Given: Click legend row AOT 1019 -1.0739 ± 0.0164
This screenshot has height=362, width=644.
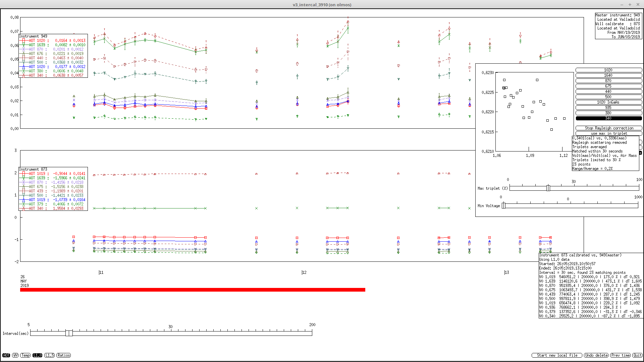Looking at the screenshot, I should (x=53, y=200).
